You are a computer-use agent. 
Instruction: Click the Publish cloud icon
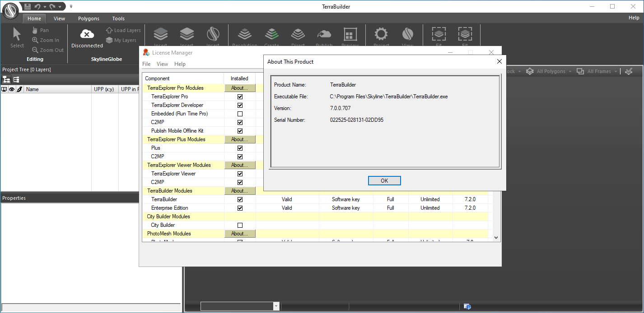click(x=324, y=34)
